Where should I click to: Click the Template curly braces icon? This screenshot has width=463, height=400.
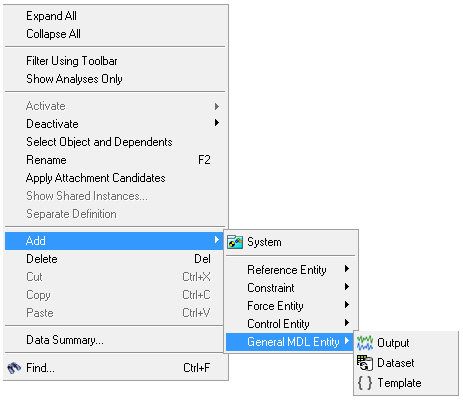click(365, 383)
